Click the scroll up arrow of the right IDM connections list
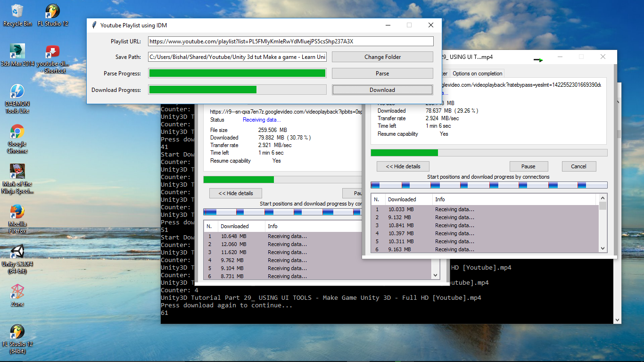Viewport: 644px width, 362px height. (603, 198)
